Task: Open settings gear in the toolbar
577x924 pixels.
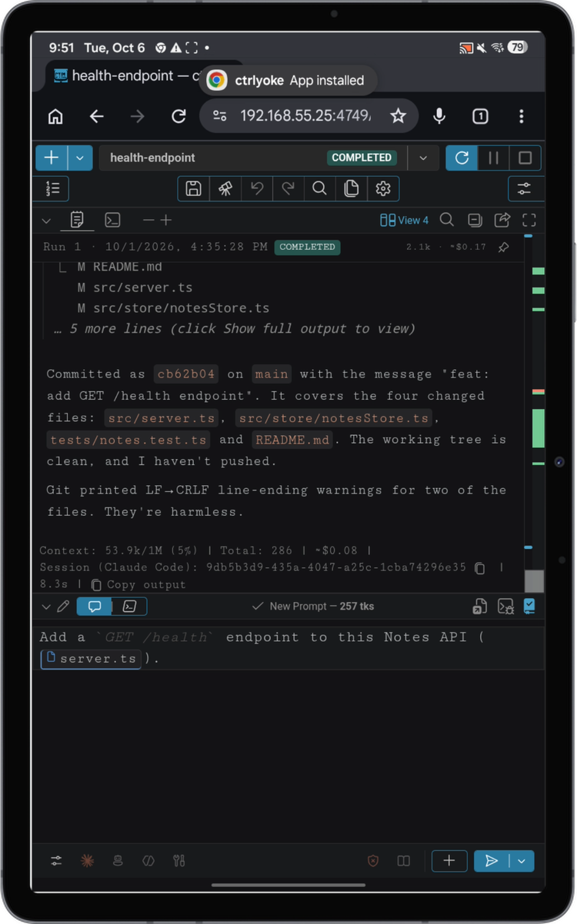Action: (383, 189)
